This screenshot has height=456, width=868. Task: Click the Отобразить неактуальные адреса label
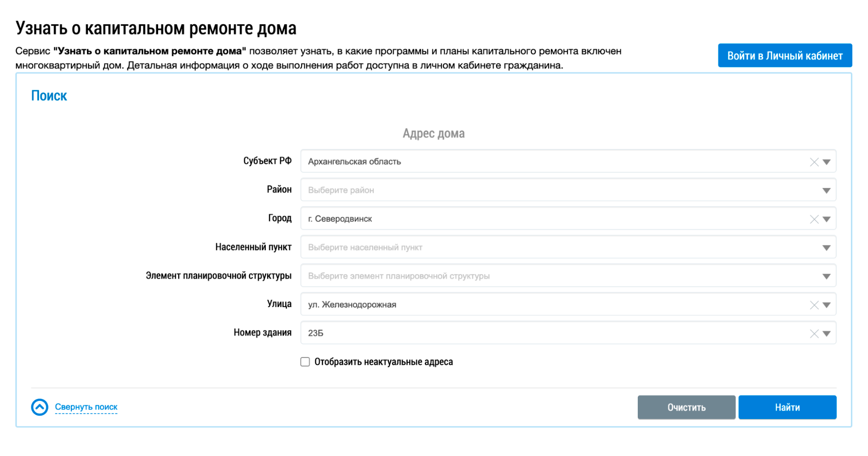pos(384,362)
